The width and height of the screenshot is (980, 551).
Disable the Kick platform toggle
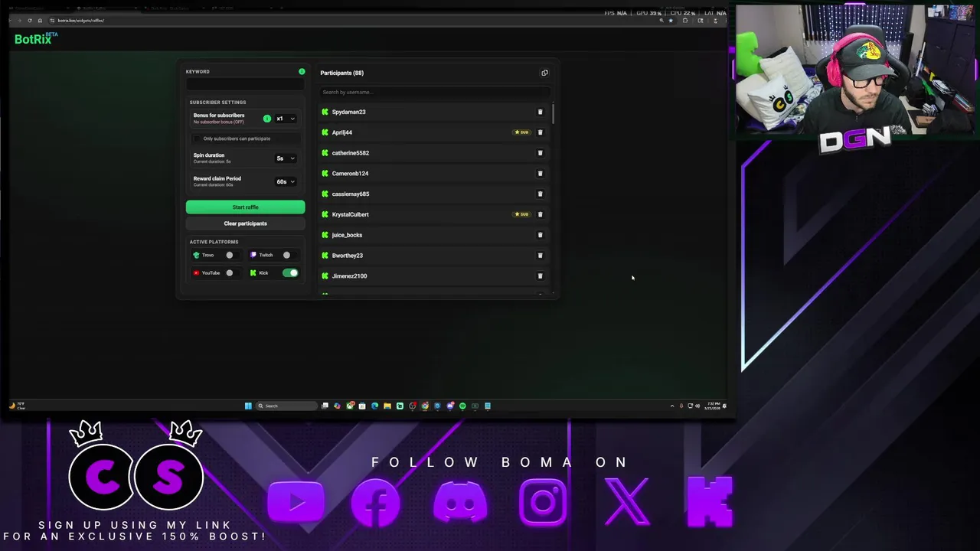(x=290, y=272)
